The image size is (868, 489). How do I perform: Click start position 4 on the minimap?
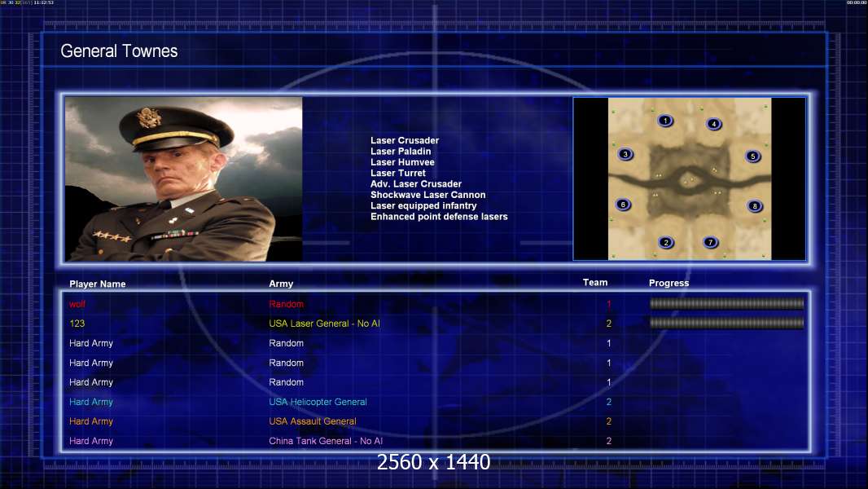[714, 124]
